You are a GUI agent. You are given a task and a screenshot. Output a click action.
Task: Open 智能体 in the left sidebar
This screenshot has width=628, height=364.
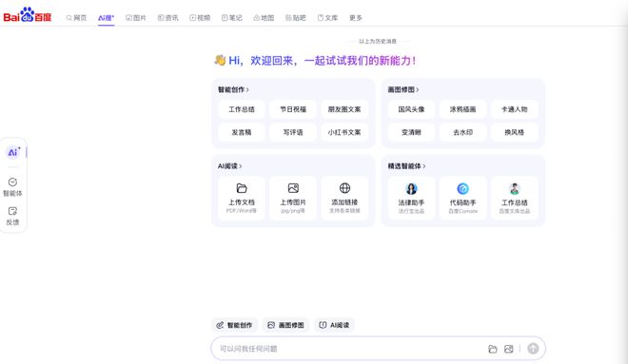pos(12,187)
